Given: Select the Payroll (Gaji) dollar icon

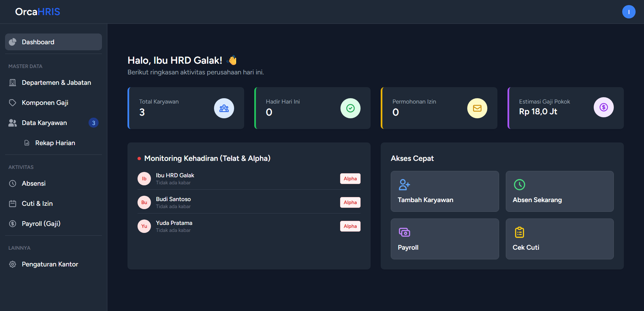Looking at the screenshot, I should pyautogui.click(x=12, y=224).
